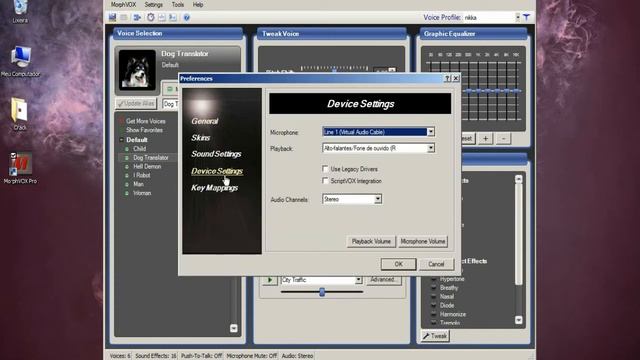Click 'Microphone Mute: Off' in status bar
This screenshot has width=640, height=360.
pyautogui.click(x=252, y=356)
